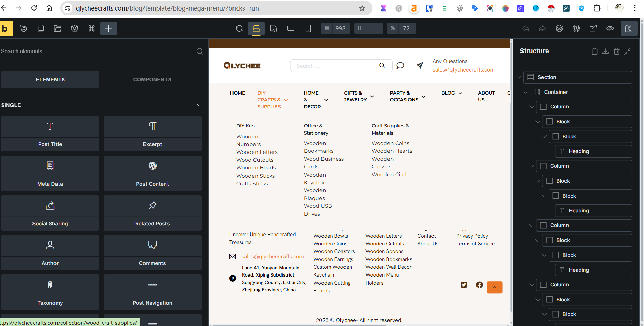Collapse the SINGLE elements category
The image size is (644, 326).
[199, 105]
